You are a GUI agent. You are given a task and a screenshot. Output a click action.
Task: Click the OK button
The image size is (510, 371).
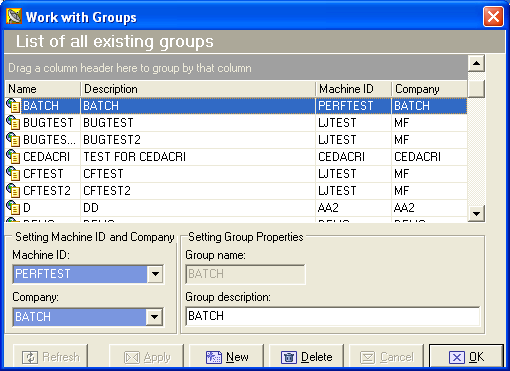pos(466,357)
